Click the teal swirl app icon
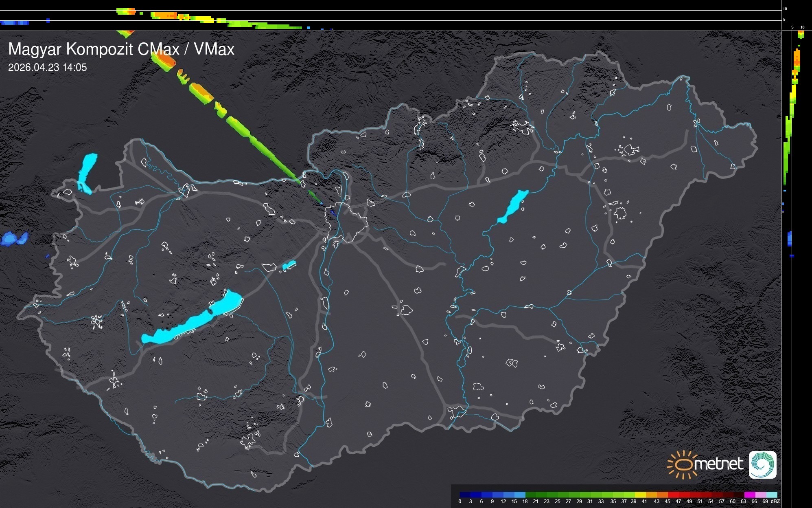The width and height of the screenshot is (812, 508). pyautogui.click(x=762, y=464)
